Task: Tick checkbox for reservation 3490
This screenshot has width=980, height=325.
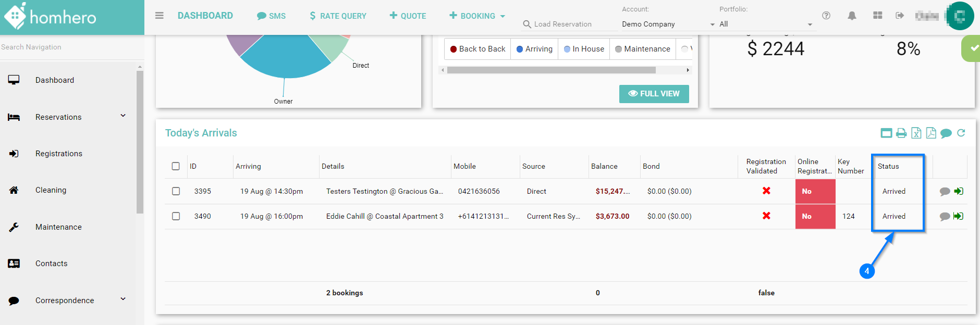Action: point(176,216)
